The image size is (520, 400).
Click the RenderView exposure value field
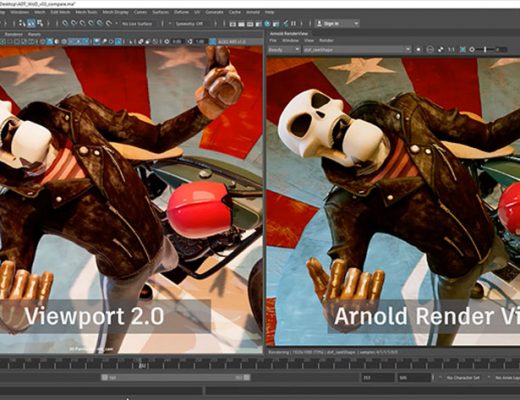coord(501,50)
